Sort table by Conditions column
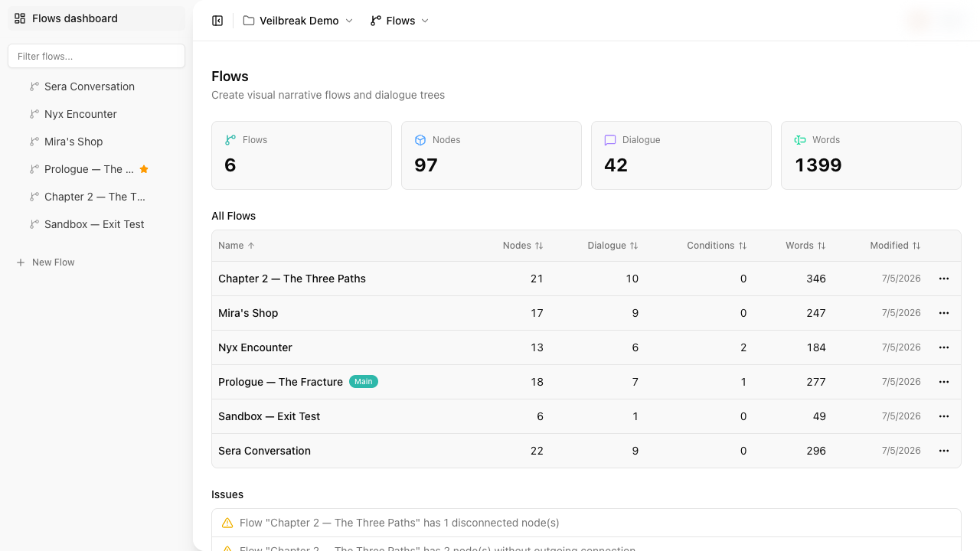The image size is (980, 551). click(717, 246)
